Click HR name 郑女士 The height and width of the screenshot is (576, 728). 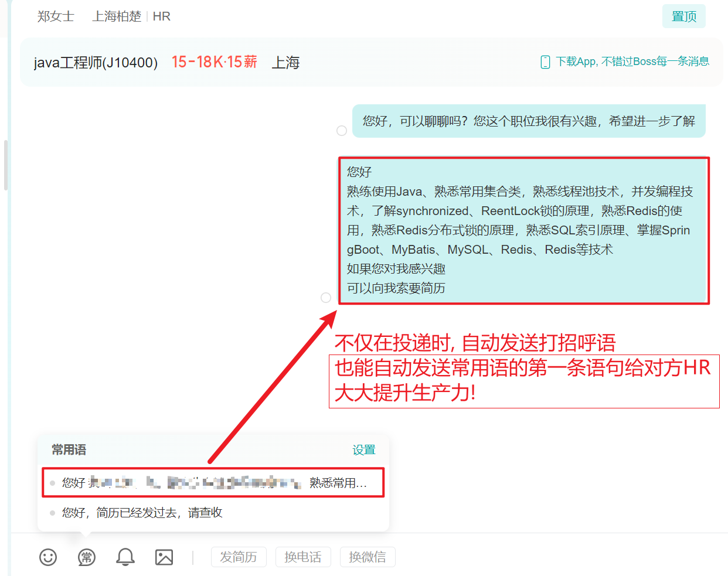tap(56, 16)
